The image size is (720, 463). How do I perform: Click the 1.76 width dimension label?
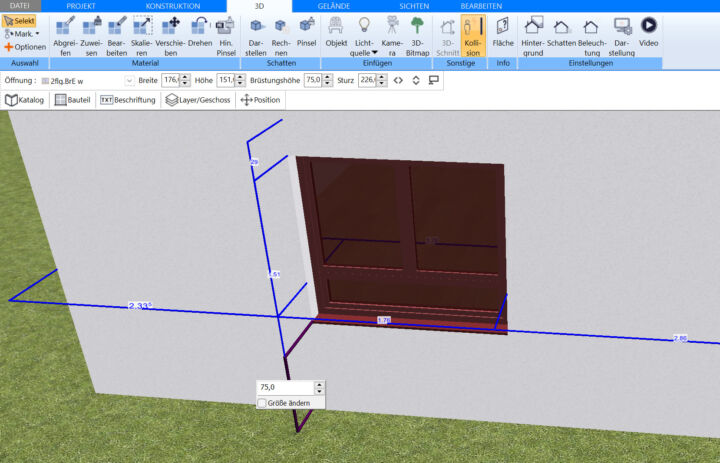384,320
